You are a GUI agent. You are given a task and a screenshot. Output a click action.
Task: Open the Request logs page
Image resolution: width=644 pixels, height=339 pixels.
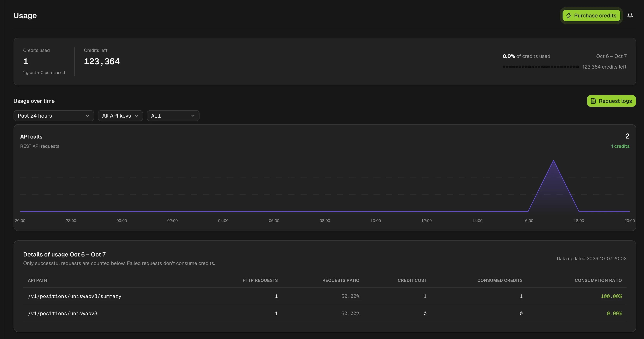click(611, 101)
